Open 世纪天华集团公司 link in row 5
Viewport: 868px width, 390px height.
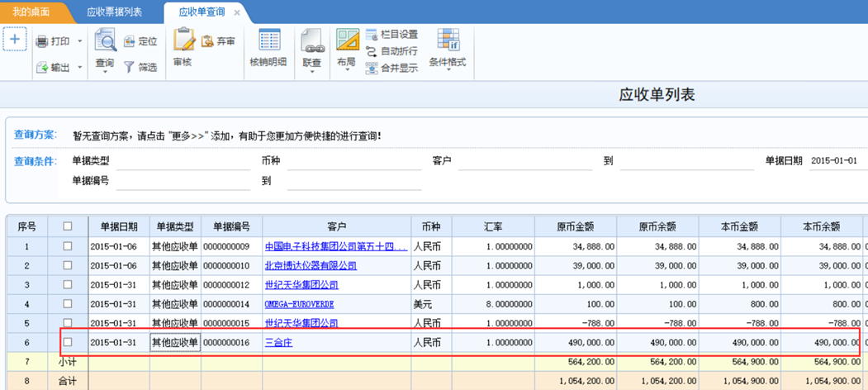point(301,323)
